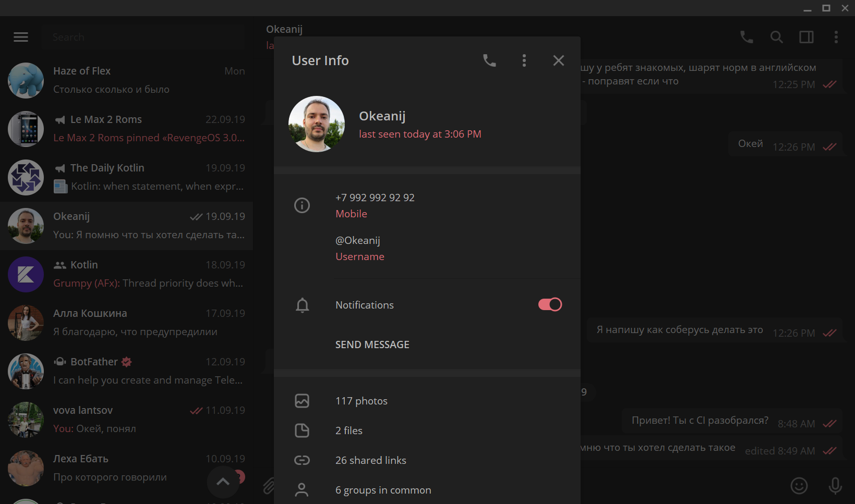Start a call from the chat header
This screenshot has width=855, height=504.
[x=746, y=37]
